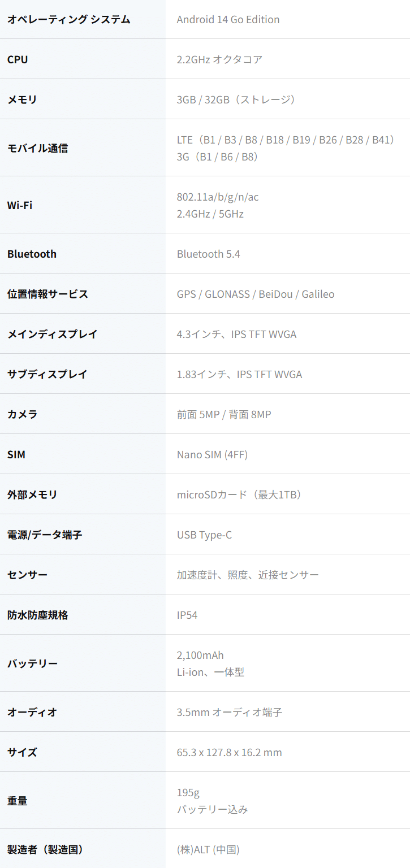Select the USB Type-C value
The image size is (410, 868).
pos(204,535)
